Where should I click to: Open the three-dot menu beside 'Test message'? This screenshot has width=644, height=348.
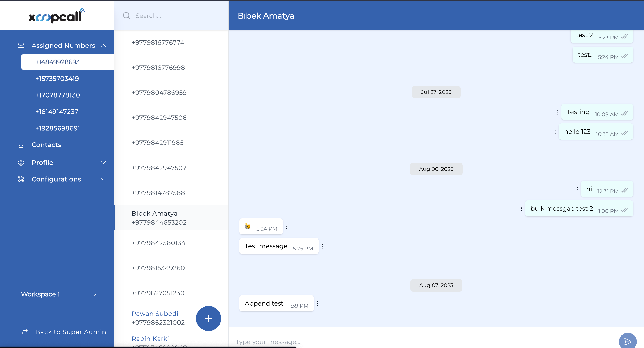click(322, 246)
